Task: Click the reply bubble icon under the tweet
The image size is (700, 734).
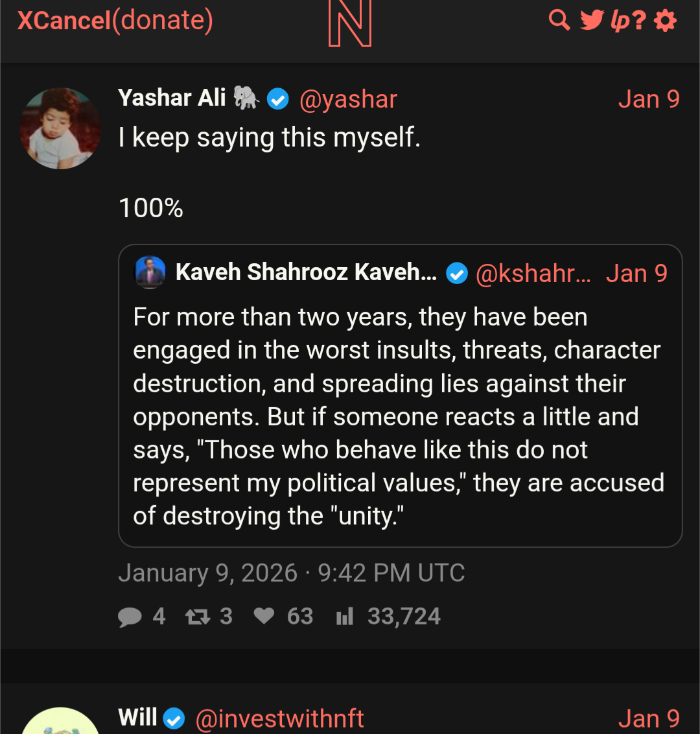Action: pos(130,617)
